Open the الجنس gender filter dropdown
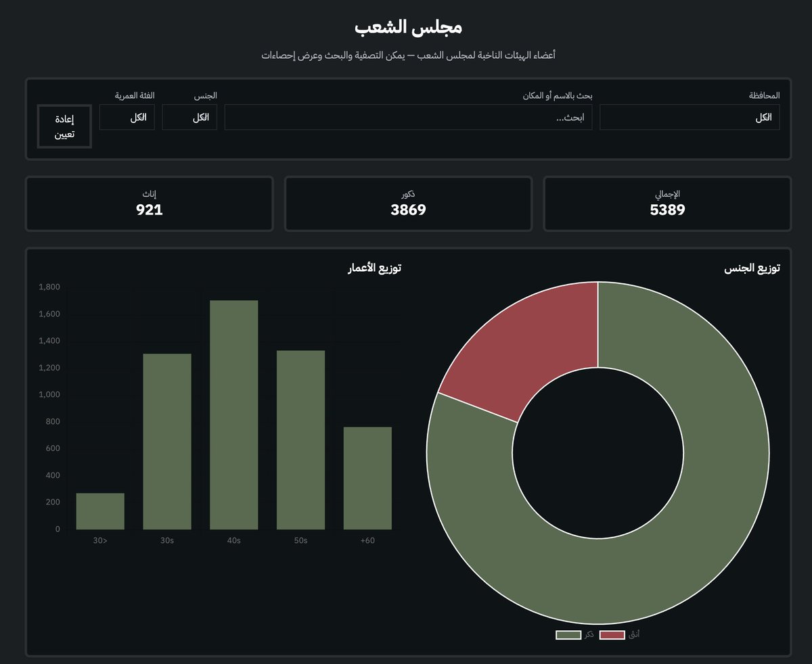The image size is (812, 664). point(189,116)
